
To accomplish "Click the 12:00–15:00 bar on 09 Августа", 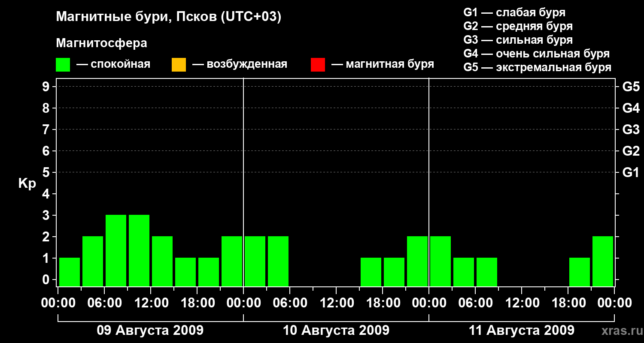I will click(x=162, y=261).
